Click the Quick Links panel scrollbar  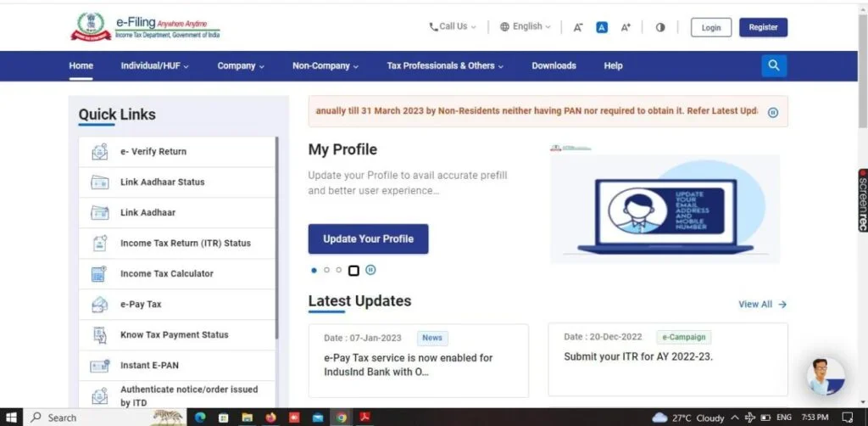pyautogui.click(x=277, y=238)
